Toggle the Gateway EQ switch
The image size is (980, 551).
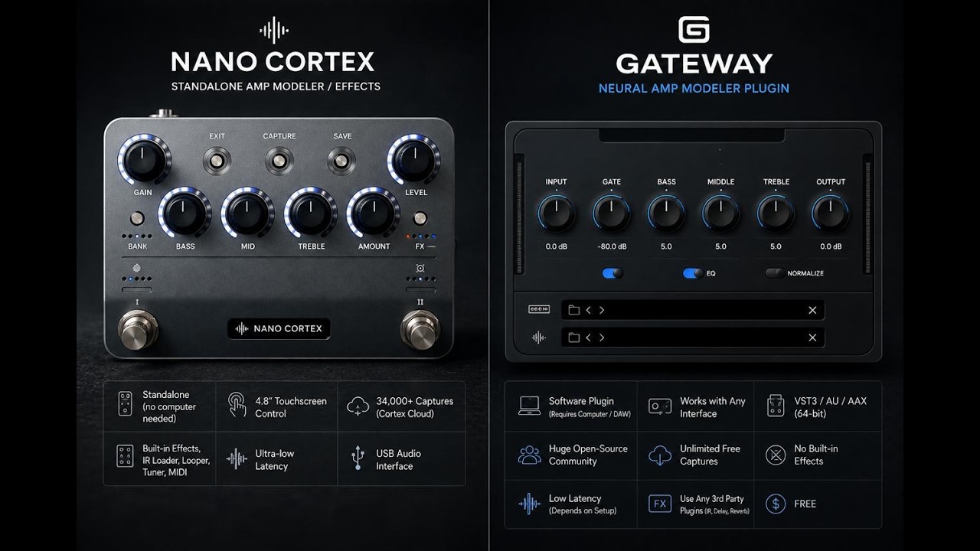tap(694, 273)
